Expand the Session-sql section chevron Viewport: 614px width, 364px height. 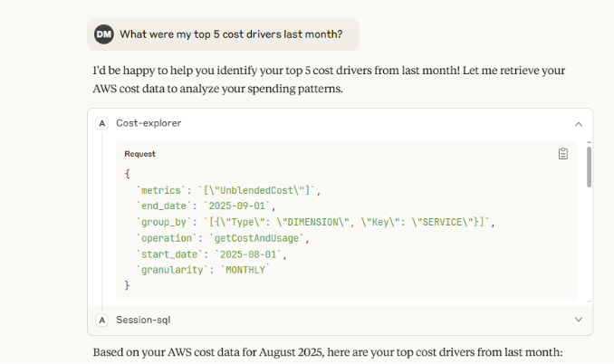(579, 320)
